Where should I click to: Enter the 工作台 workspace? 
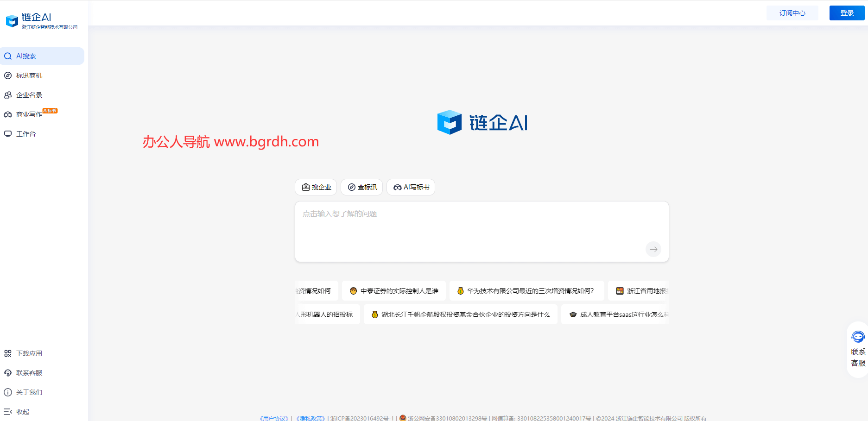point(26,133)
